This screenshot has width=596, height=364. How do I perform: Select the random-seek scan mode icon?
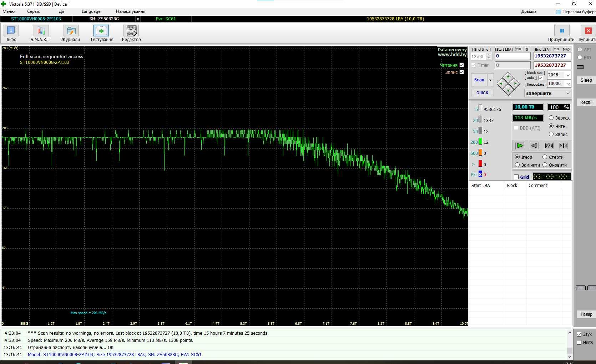coord(549,146)
